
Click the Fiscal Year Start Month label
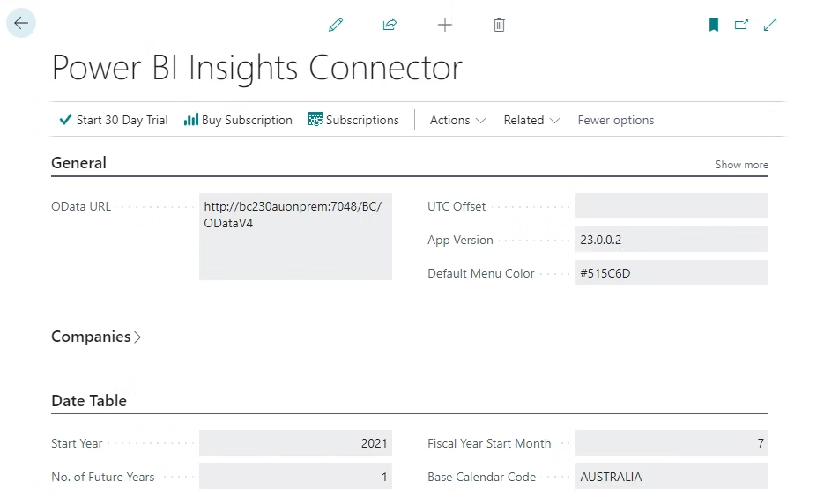[489, 443]
